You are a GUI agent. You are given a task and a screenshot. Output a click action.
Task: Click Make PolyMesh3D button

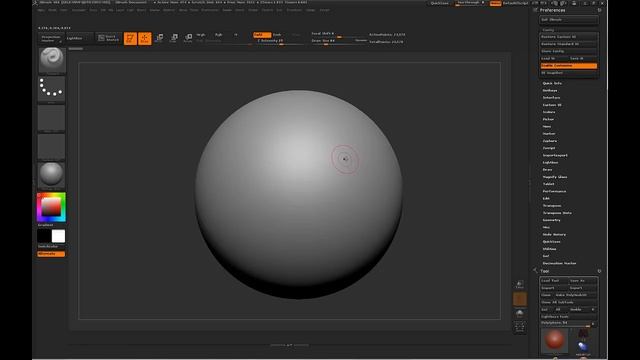pos(576,295)
